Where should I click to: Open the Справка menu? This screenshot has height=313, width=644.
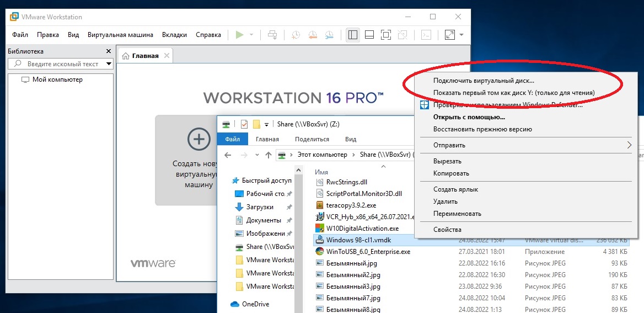[208, 35]
